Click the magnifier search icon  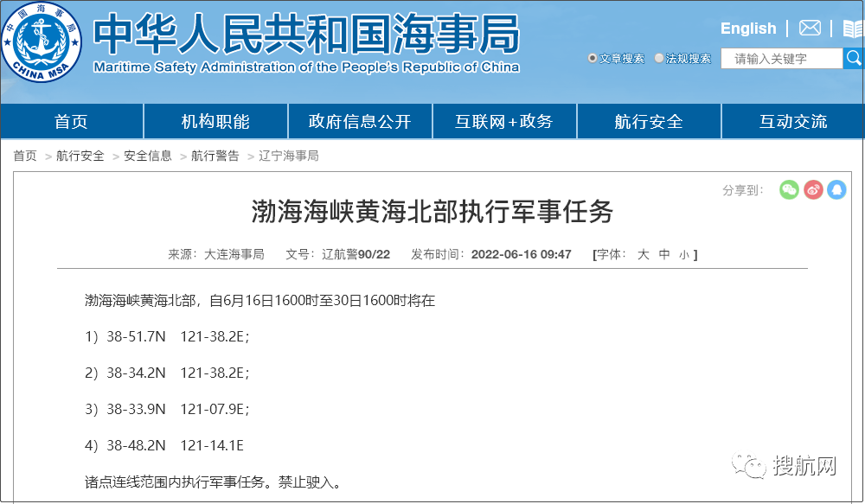[x=855, y=58]
